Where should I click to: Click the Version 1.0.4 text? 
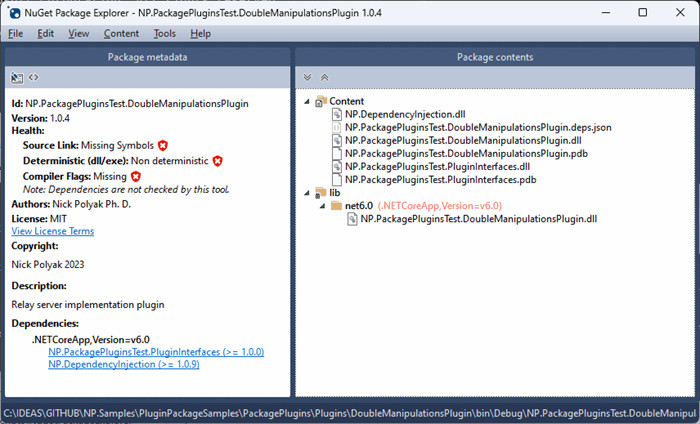coord(41,118)
